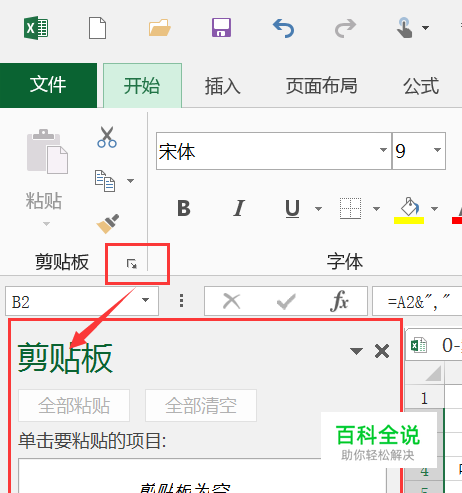Click the 粘贴 paste clipboard icon
Viewport: 462px width, 493px height.
tap(47, 152)
